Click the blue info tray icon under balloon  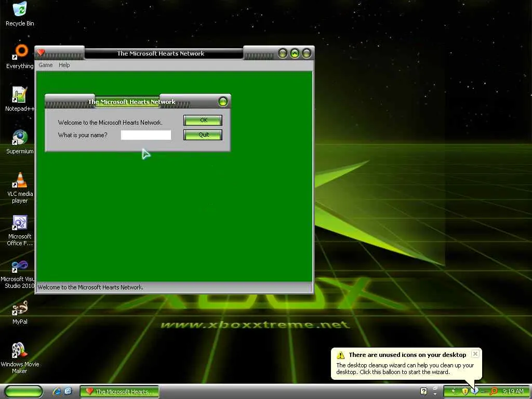pos(475,391)
